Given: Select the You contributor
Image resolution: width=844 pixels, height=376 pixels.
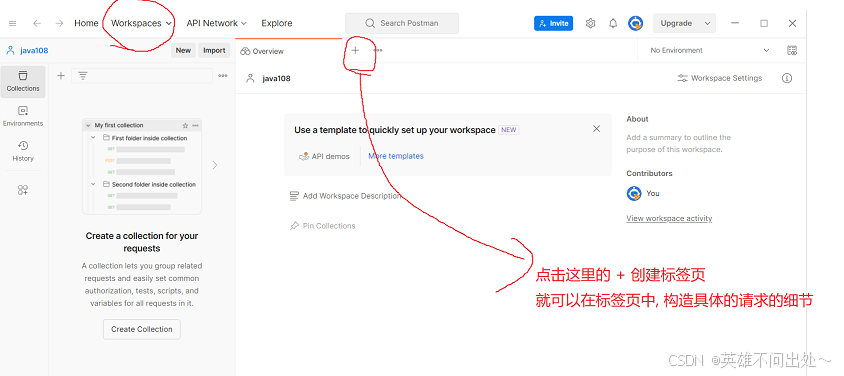Looking at the screenshot, I should (643, 193).
